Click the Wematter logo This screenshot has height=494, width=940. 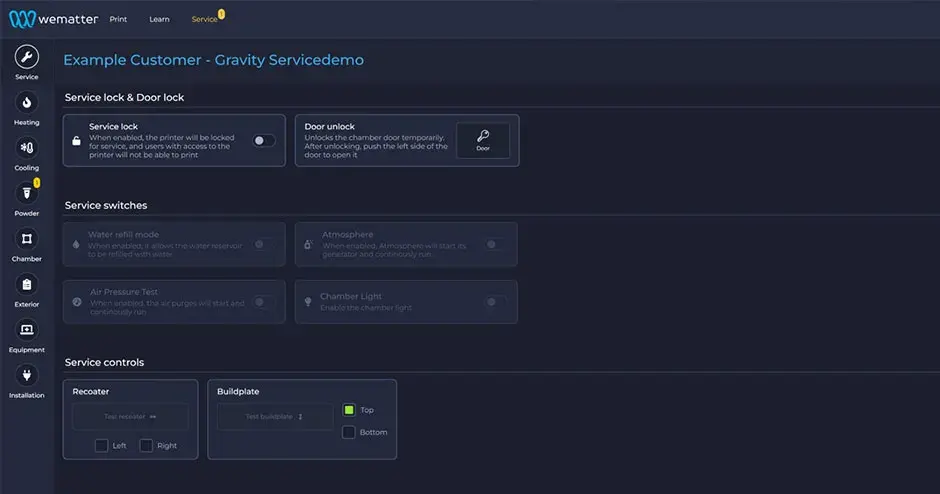[x=54, y=19]
